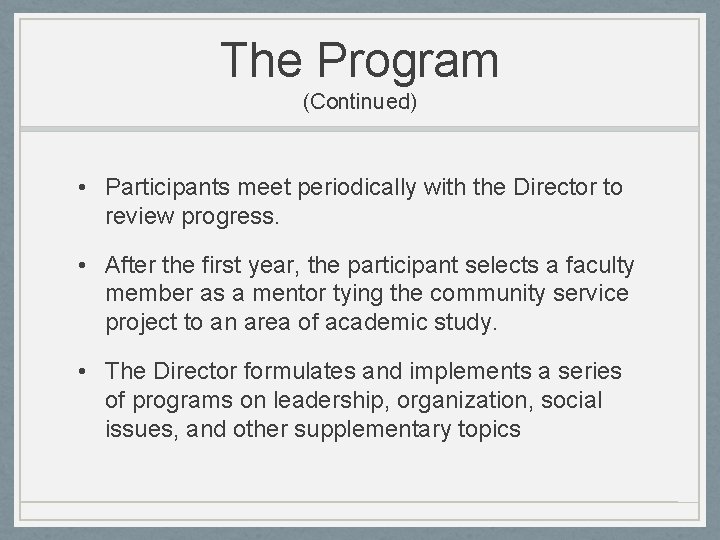This screenshot has height=540, width=720.
Task: Click the first bullet point marker
Action: [x=90, y=187]
